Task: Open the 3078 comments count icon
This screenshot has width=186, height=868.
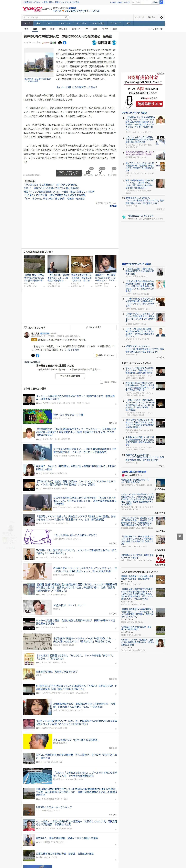Action: [x=46, y=43]
